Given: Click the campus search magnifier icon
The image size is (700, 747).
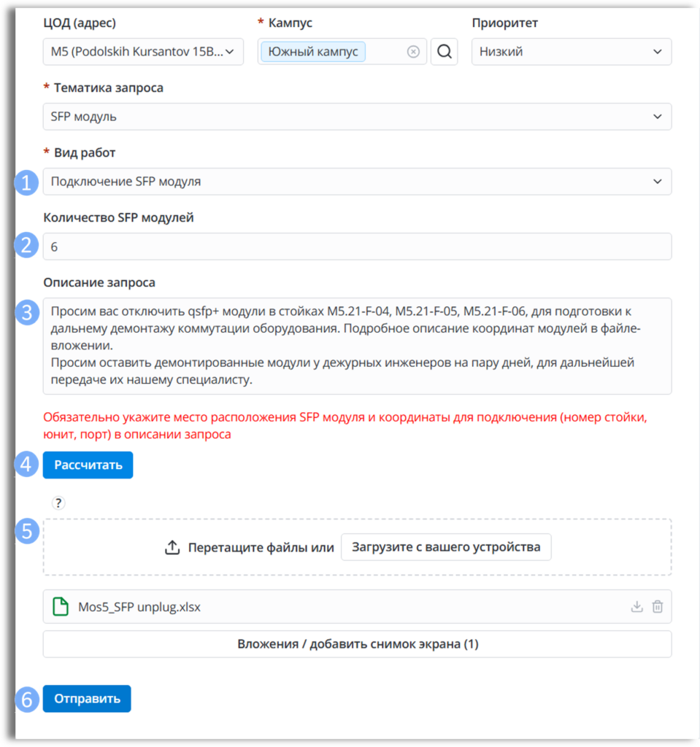Looking at the screenshot, I should (x=444, y=52).
